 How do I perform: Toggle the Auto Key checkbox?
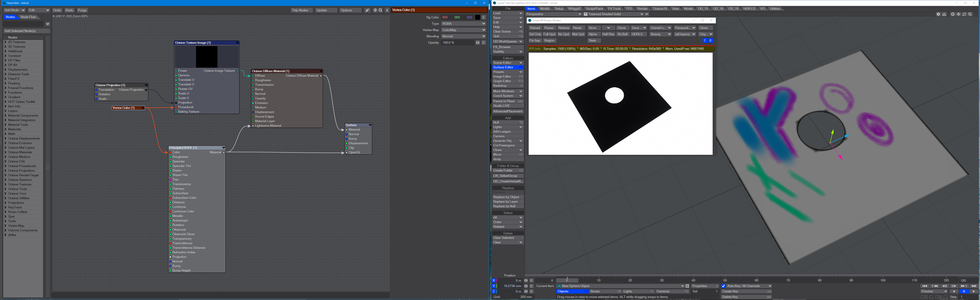click(723, 286)
